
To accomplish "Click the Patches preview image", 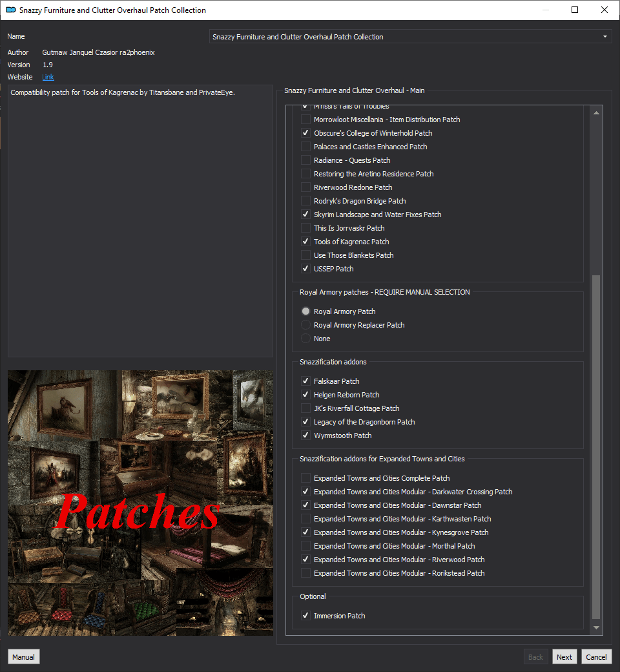I will [141, 503].
